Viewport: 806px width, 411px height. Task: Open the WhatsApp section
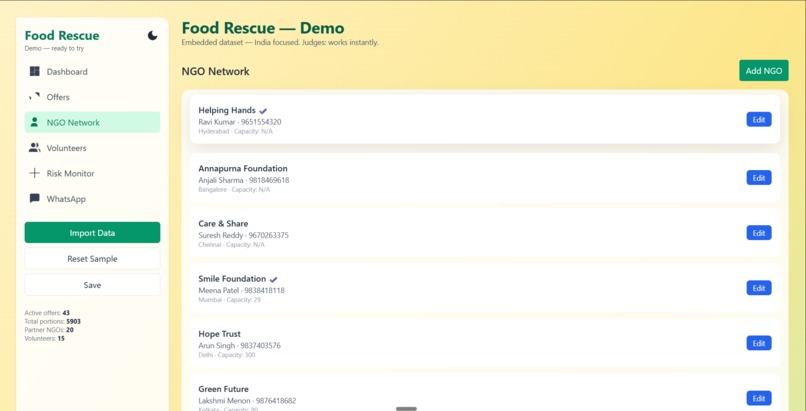pos(92,198)
